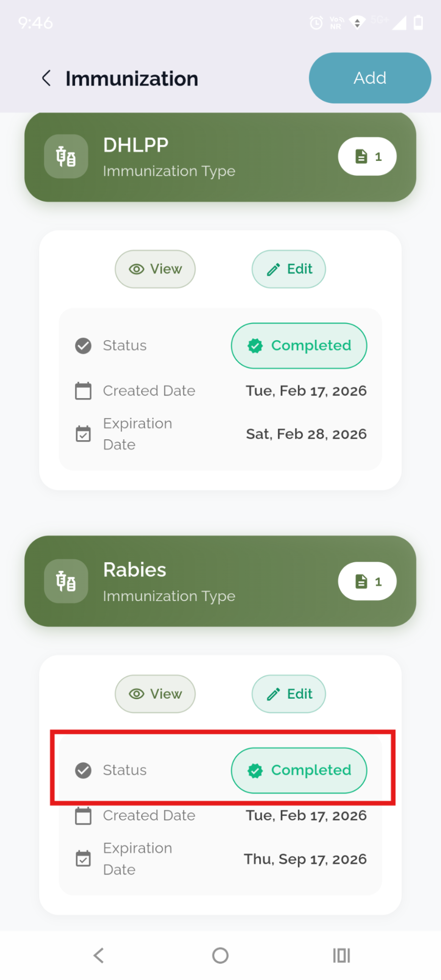Edit the Rabies immunization record
The width and height of the screenshot is (441, 980).
point(289,694)
